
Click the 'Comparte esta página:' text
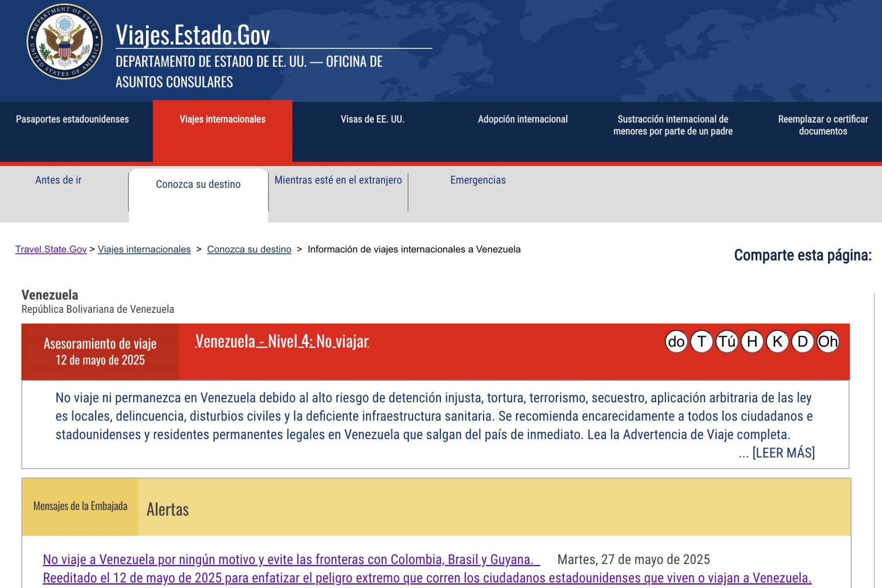coord(803,255)
